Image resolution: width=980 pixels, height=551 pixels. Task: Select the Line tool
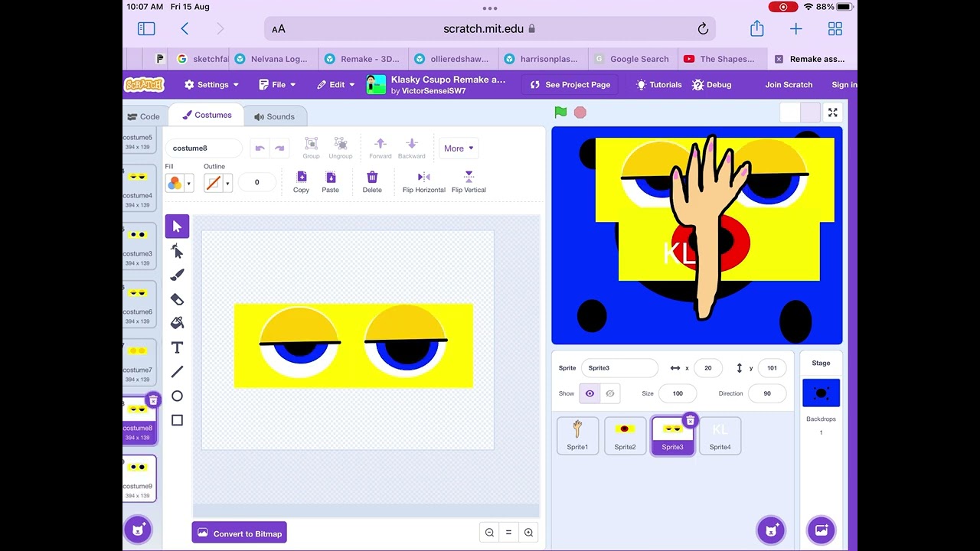tap(177, 372)
